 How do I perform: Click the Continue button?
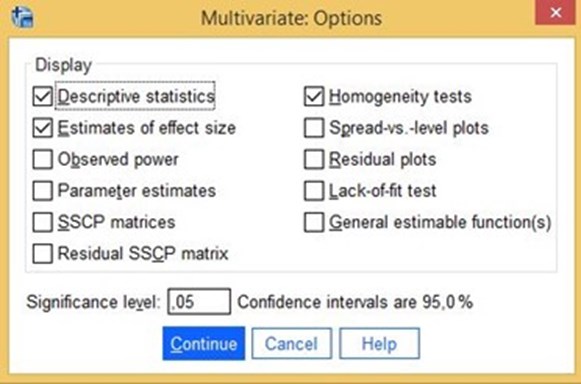click(204, 344)
